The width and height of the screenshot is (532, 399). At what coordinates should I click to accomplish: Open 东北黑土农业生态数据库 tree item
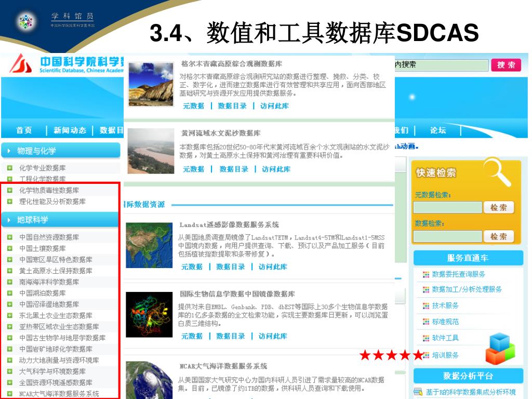(x=56, y=315)
